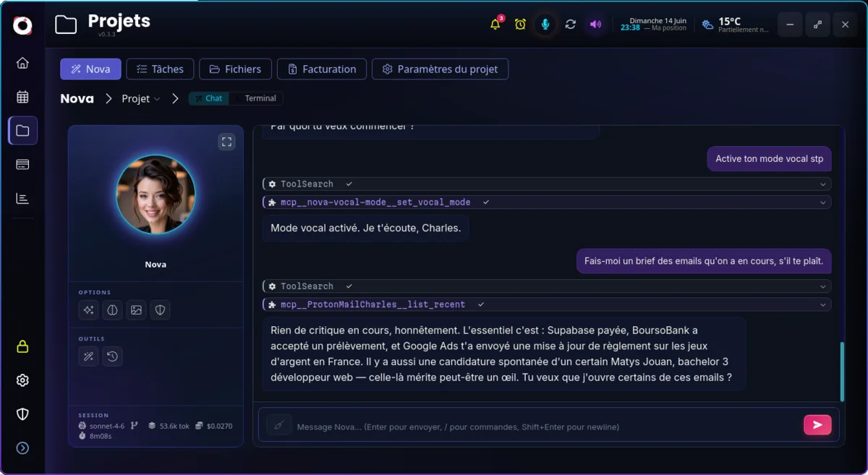The width and height of the screenshot is (868, 475).
Task: Open the billing card sidebar icon
Action: pyautogui.click(x=22, y=165)
